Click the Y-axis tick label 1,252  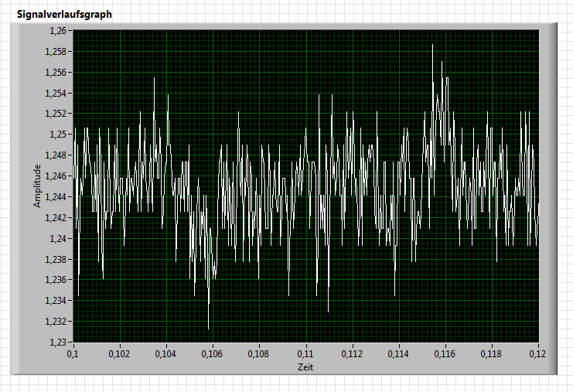click(56, 114)
